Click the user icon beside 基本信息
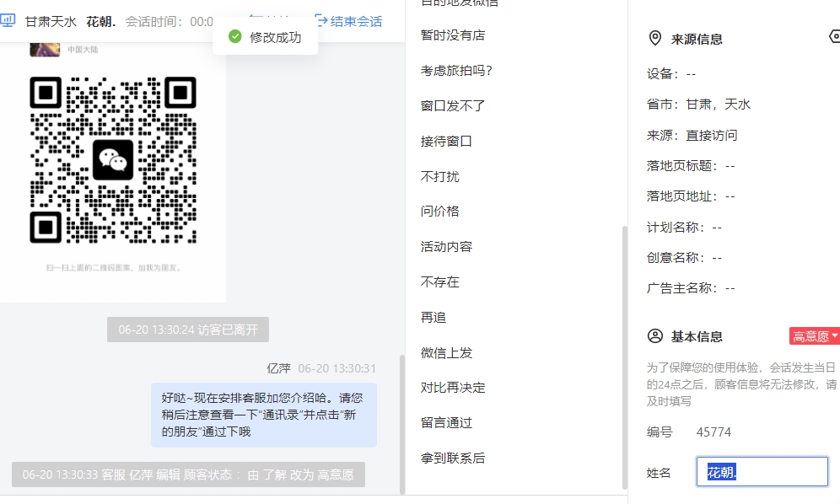The image size is (840, 504). [654, 336]
